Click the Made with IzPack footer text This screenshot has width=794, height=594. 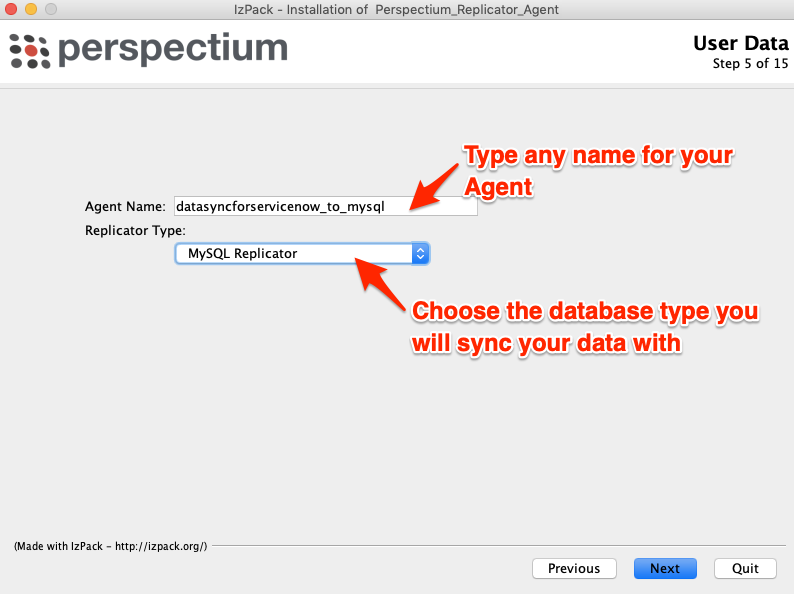[110, 546]
